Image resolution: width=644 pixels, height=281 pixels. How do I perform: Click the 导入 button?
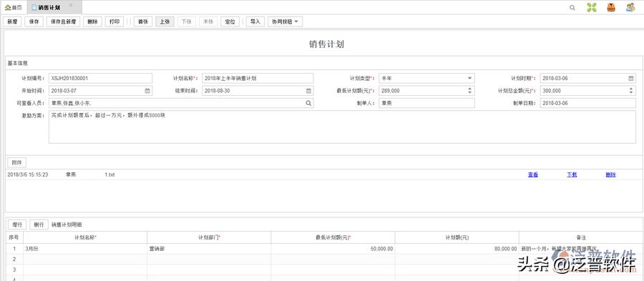255,21
